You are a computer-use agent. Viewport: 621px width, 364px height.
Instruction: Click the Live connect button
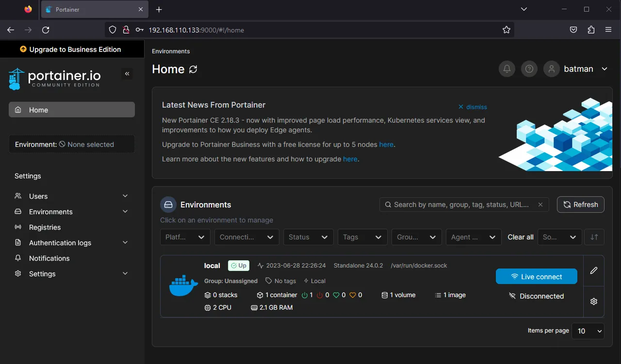tap(536, 277)
